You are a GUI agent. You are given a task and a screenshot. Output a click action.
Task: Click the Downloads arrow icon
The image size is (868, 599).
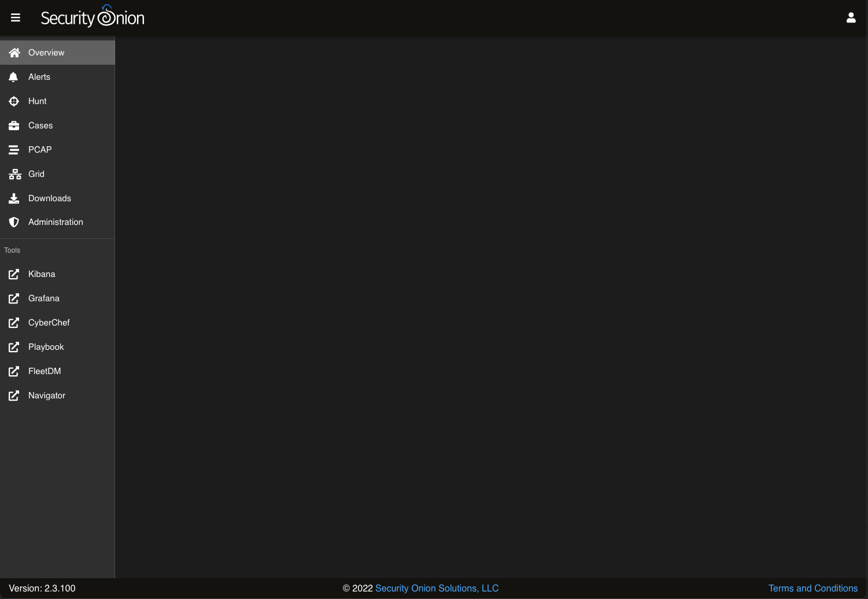click(14, 198)
